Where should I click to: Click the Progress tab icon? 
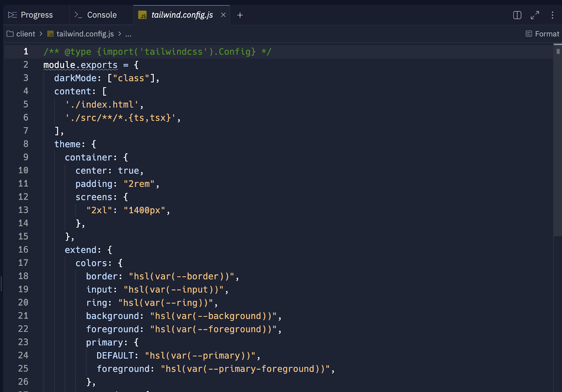pyautogui.click(x=13, y=15)
